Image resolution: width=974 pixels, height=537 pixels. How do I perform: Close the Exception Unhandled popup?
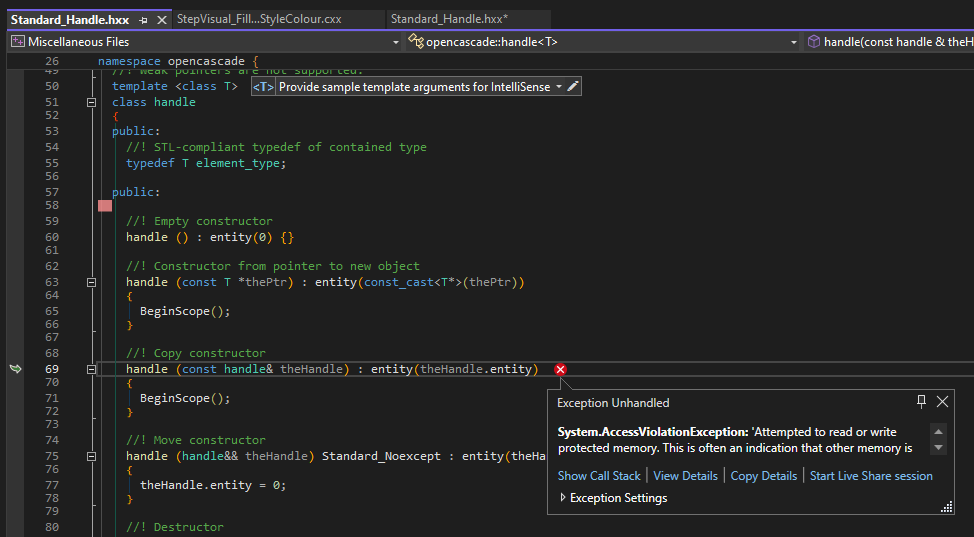coord(942,402)
